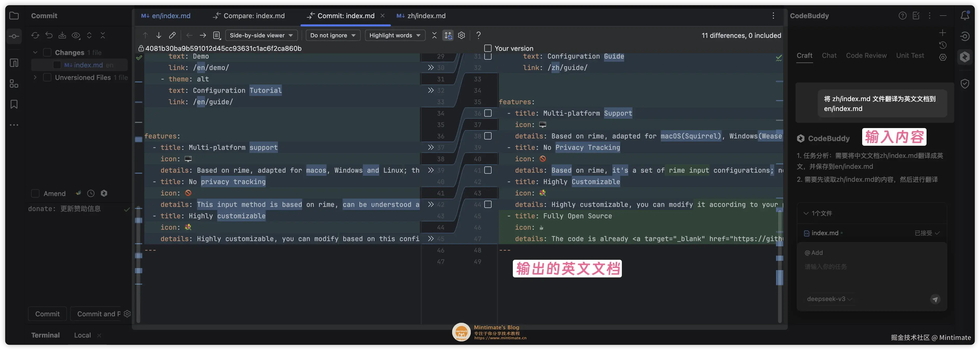This screenshot has width=980, height=350.
Task: Open the Commit tool window icon
Action: (14, 36)
